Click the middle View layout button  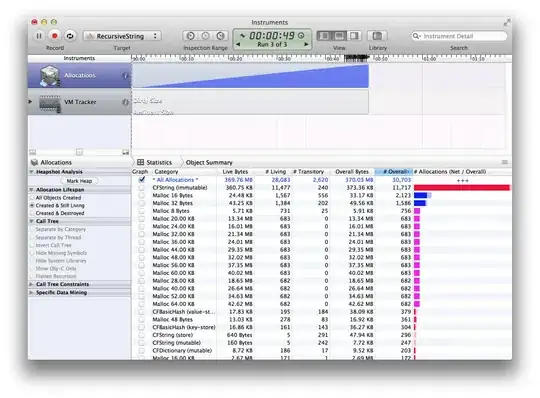coord(339,36)
